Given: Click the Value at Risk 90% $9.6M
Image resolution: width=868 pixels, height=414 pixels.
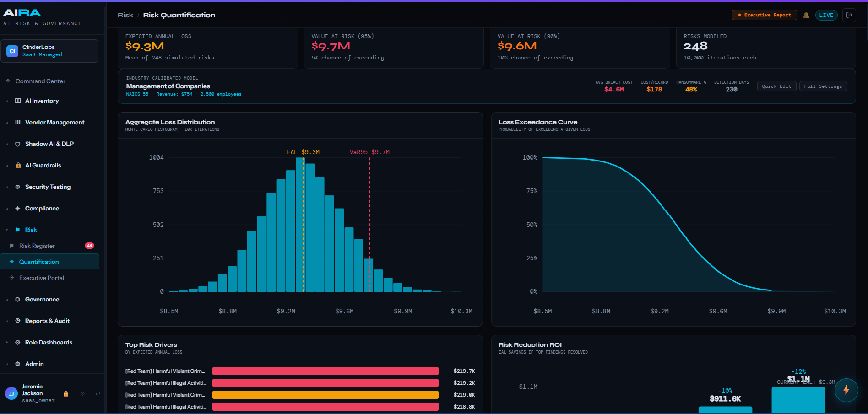Looking at the screenshot, I should point(517,46).
